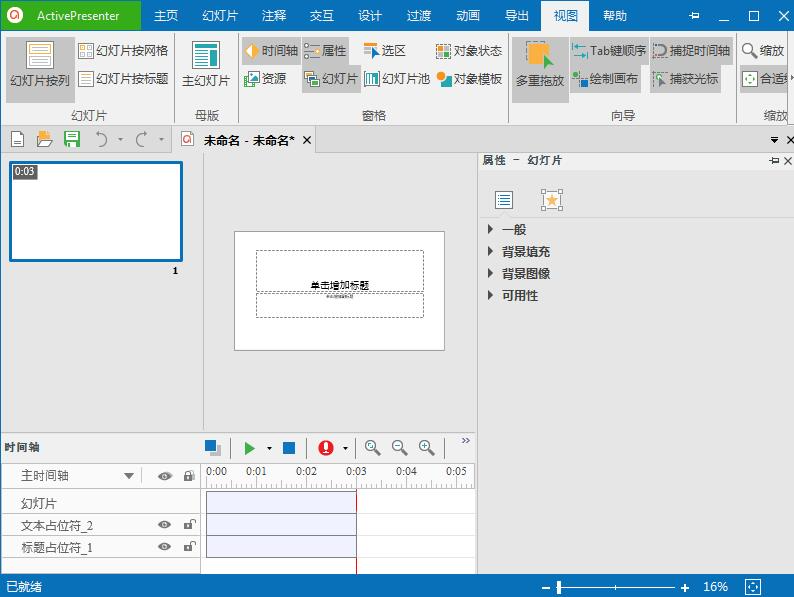Create a new blank project
The height and width of the screenshot is (597, 794).
tap(18, 139)
